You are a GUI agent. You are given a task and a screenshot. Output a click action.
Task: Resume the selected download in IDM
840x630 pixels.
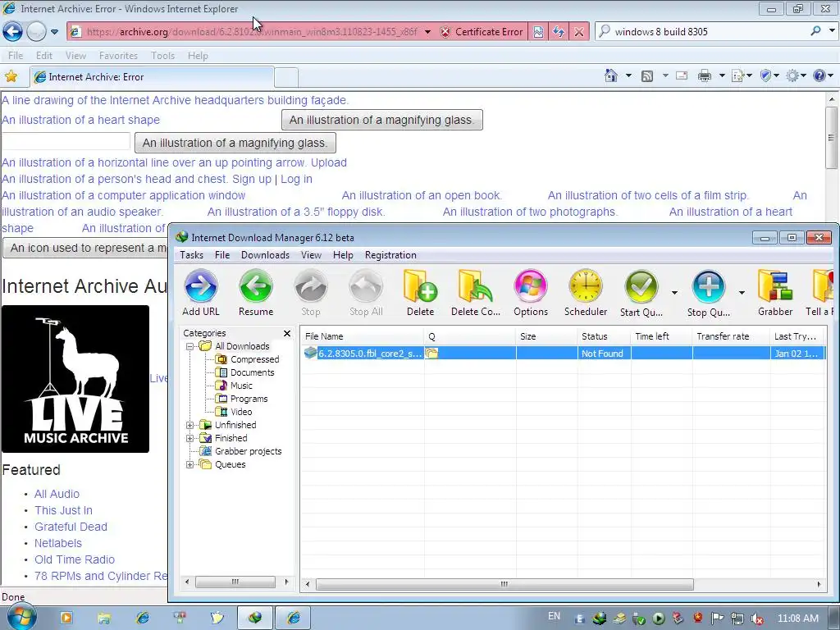click(x=256, y=293)
